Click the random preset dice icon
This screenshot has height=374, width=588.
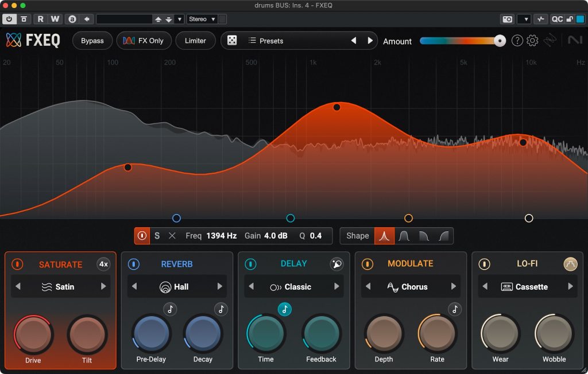point(232,41)
